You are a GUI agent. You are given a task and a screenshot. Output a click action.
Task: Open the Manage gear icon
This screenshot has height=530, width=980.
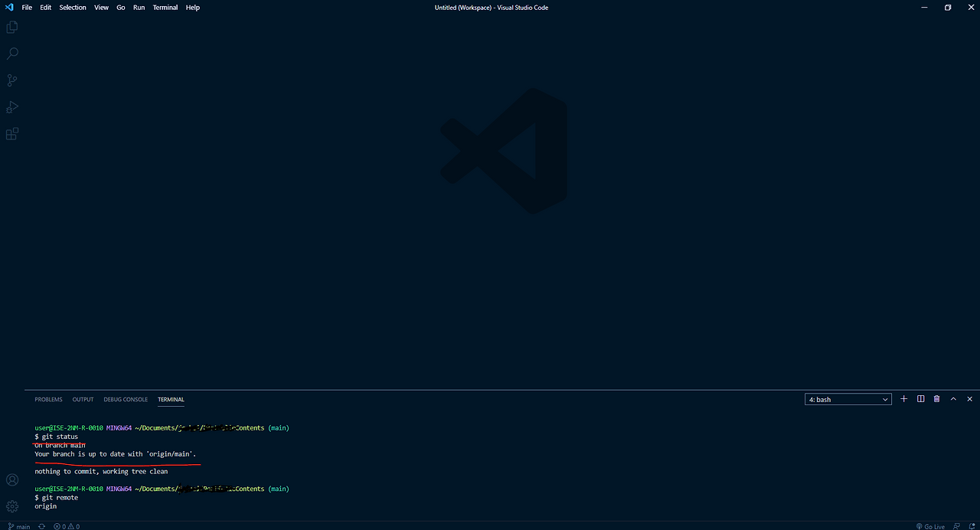pos(11,506)
